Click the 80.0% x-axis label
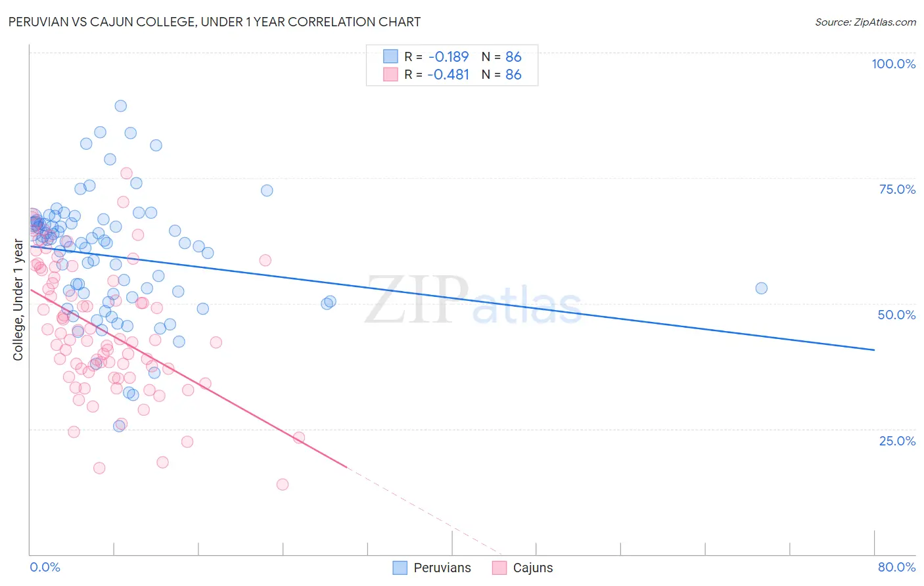The height and width of the screenshot is (586, 924). pyautogui.click(x=897, y=567)
